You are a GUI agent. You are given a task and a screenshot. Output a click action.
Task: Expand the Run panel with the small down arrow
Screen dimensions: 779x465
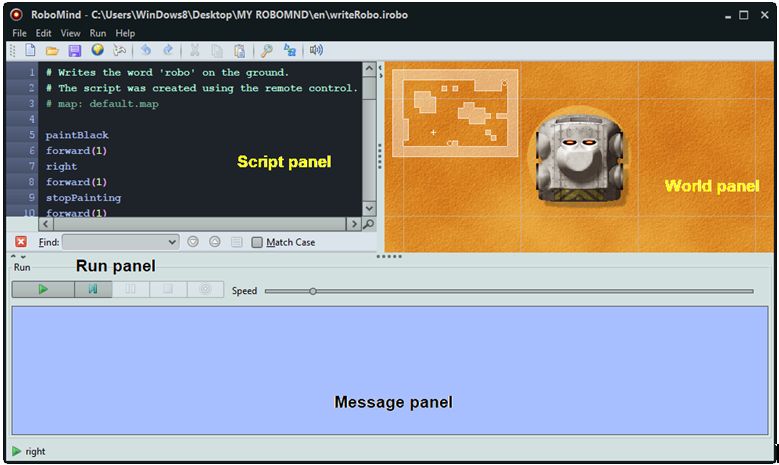point(23,256)
